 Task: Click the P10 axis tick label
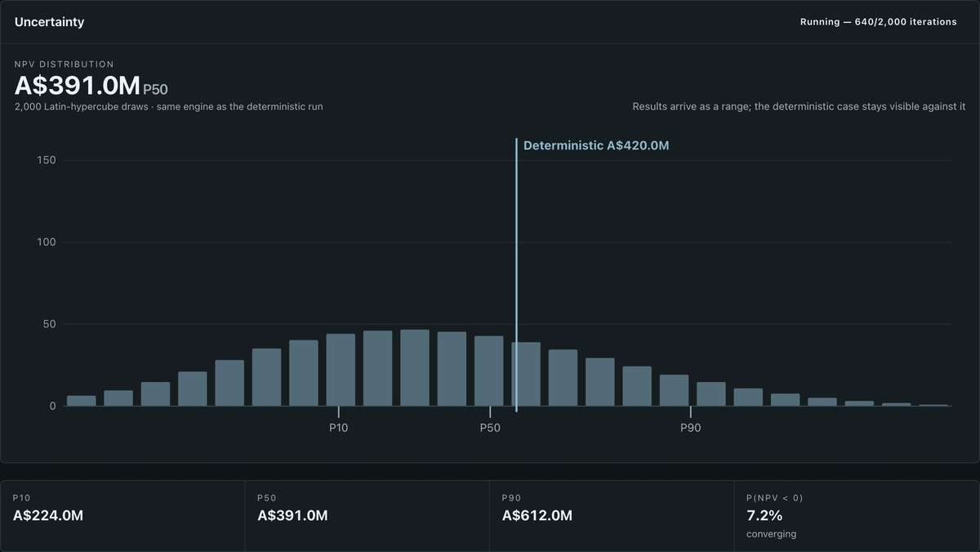pos(339,428)
